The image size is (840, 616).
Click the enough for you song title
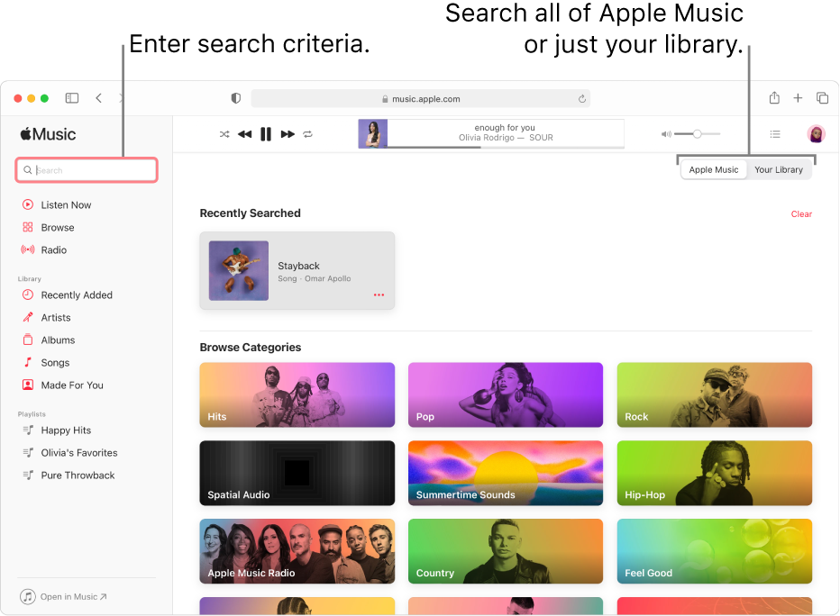point(505,127)
